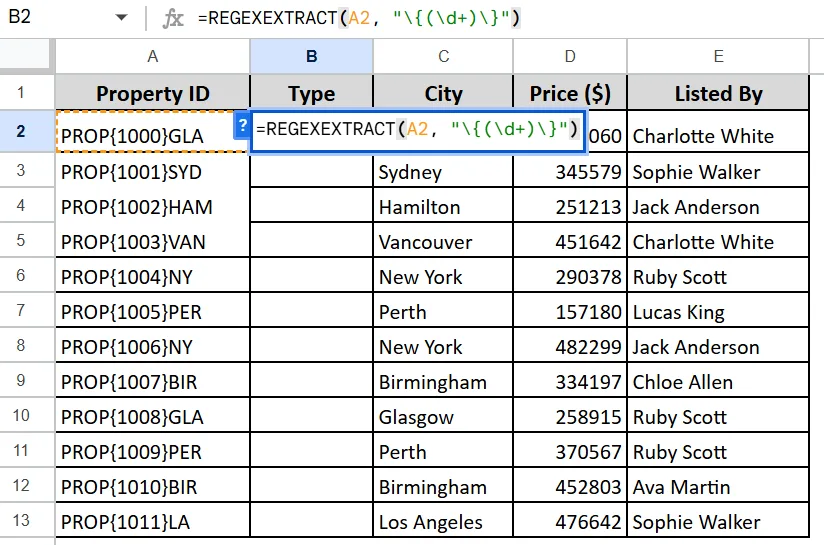Click the Listed By header cell
This screenshot has height=545, width=824.
[x=718, y=93]
